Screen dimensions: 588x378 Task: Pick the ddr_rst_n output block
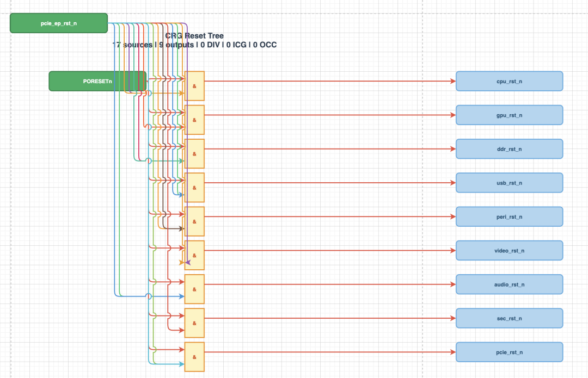(x=509, y=149)
